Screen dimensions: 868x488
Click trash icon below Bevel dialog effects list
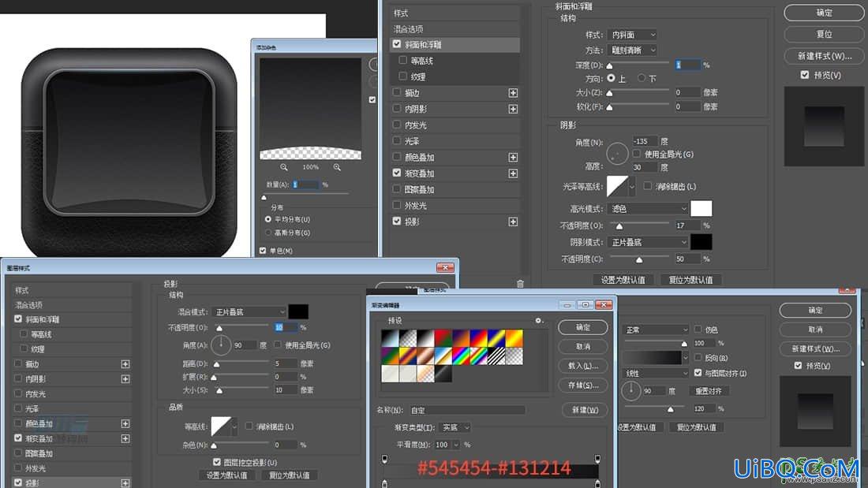click(520, 284)
